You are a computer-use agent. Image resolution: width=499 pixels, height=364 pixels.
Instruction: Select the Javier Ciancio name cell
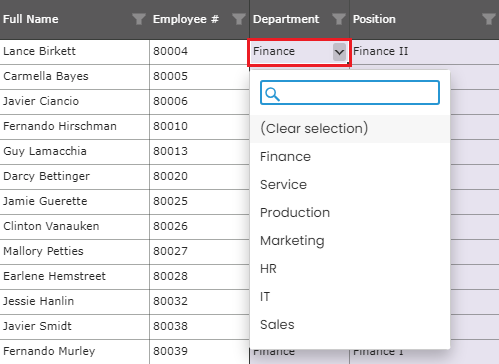[x=75, y=102]
